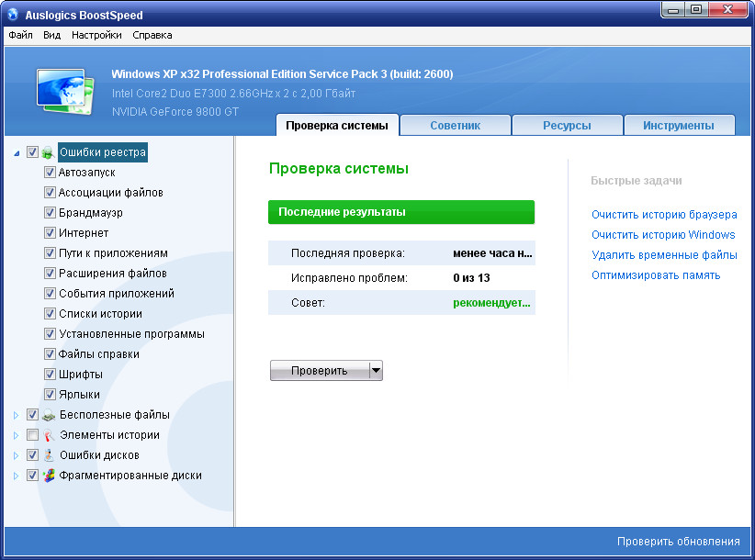Click the useless files category icon

pos(48,415)
